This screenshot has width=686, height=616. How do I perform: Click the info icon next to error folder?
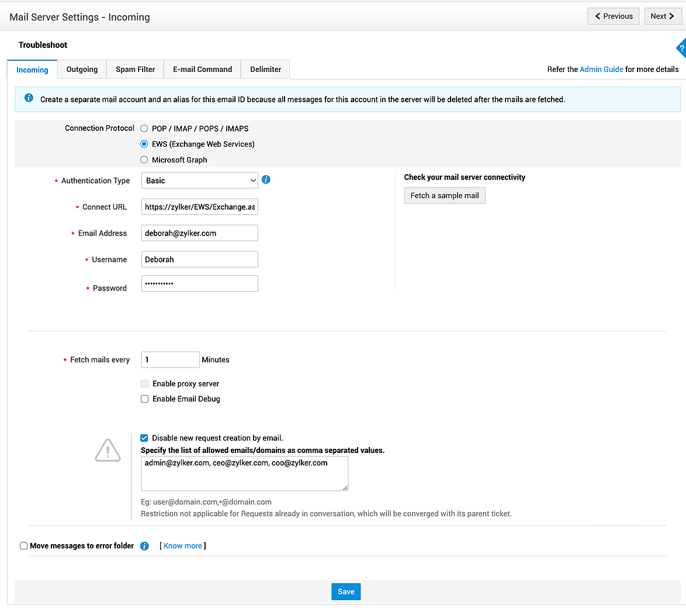tap(145, 546)
